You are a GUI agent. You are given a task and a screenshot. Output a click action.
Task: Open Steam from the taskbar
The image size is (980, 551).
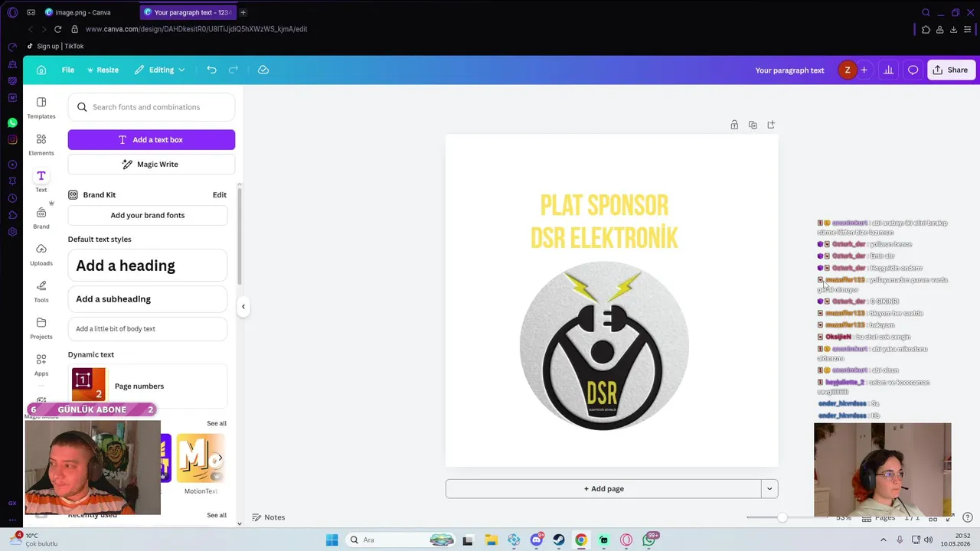559,540
